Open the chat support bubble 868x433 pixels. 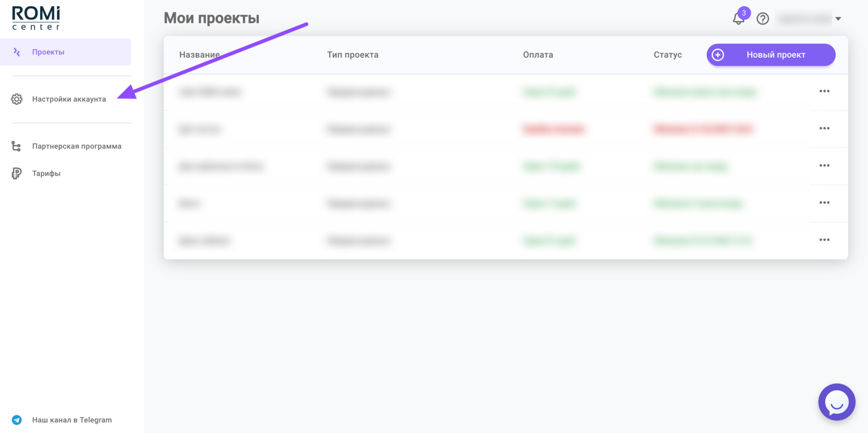point(836,402)
